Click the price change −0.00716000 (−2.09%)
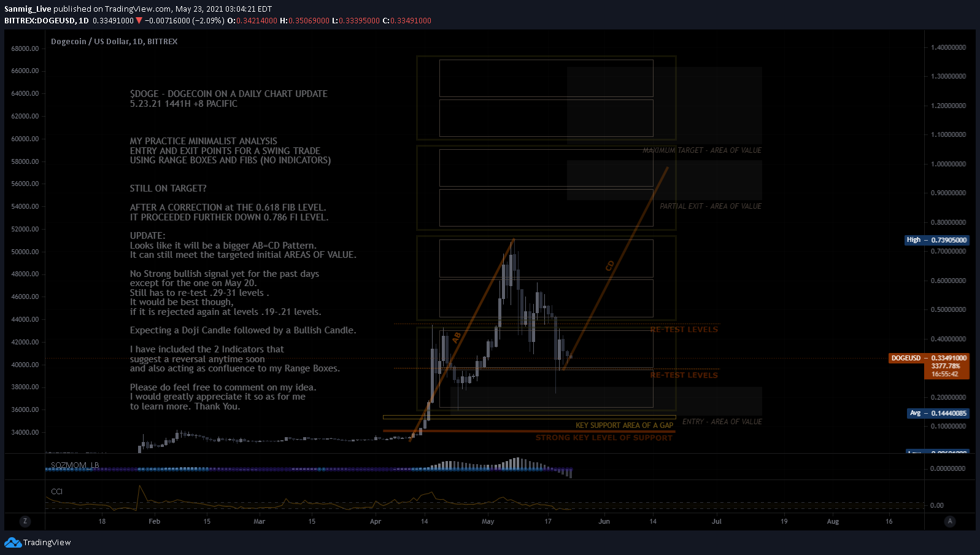Image resolution: width=980 pixels, height=555 pixels. (184, 21)
